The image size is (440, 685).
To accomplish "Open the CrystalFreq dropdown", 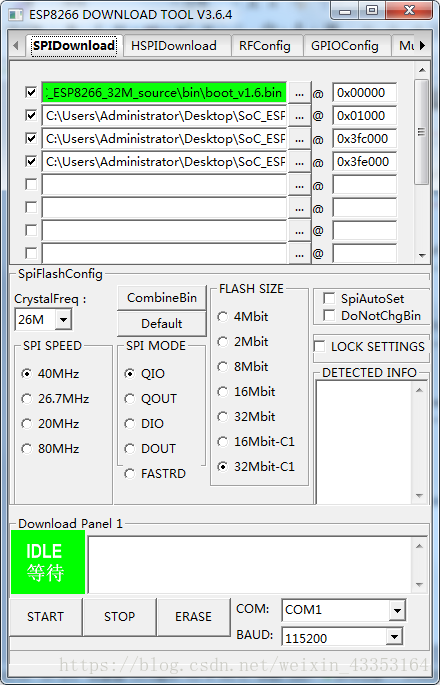I will coord(63,320).
